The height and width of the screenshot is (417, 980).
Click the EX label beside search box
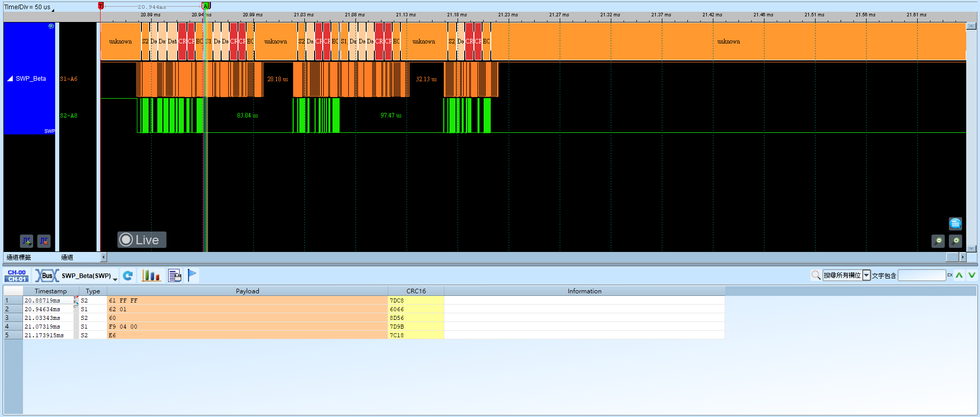coord(950,275)
